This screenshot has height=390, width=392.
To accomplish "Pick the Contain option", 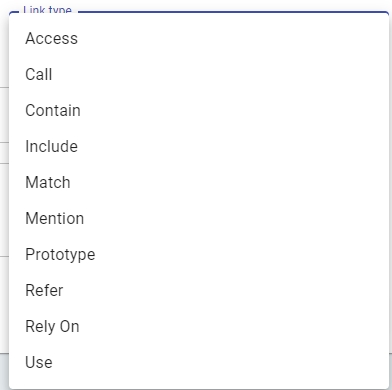I will coord(199,110).
